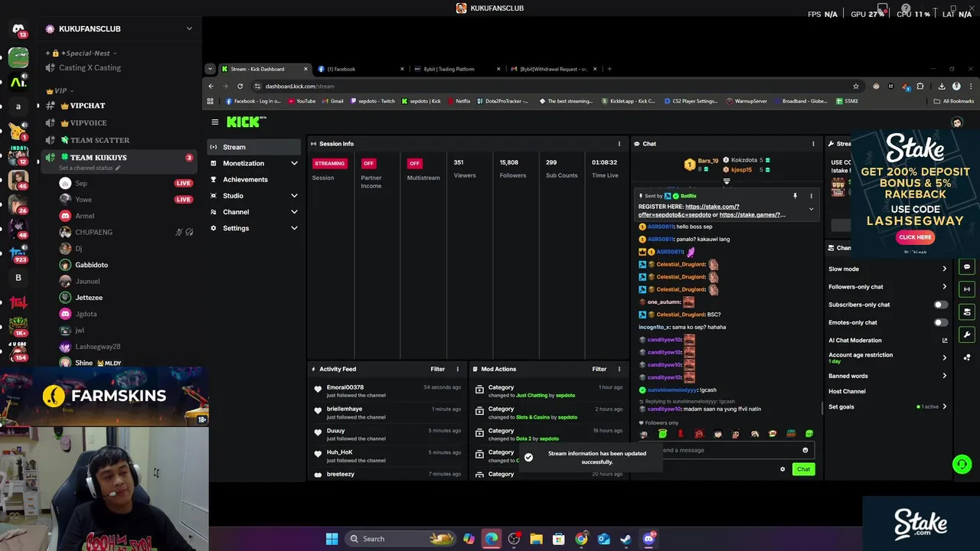980x551 pixels.
Task: Toggle Subscribers-only chat switch
Action: [x=941, y=305]
